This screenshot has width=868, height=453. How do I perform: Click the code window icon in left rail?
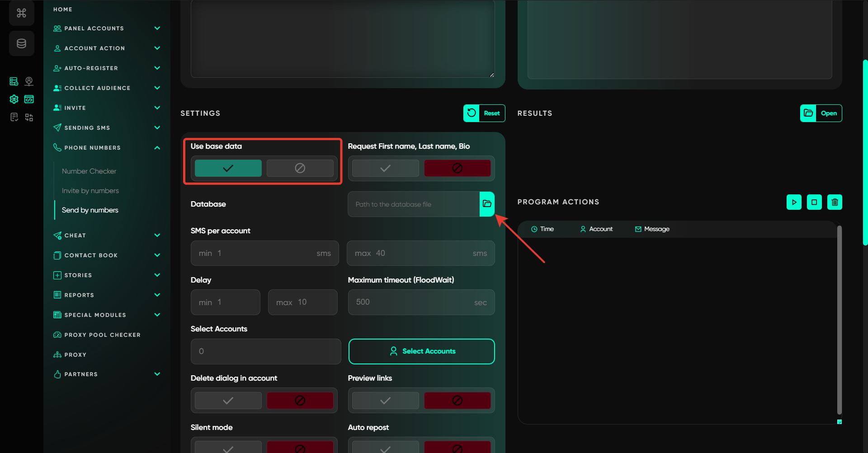click(x=29, y=99)
